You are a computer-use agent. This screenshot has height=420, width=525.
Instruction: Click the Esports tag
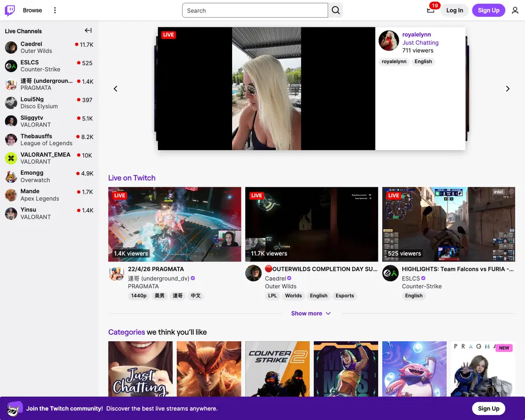(x=344, y=296)
